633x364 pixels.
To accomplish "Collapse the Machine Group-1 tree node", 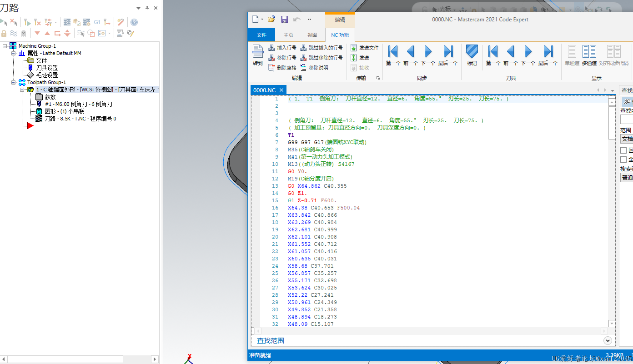I will click(5, 46).
